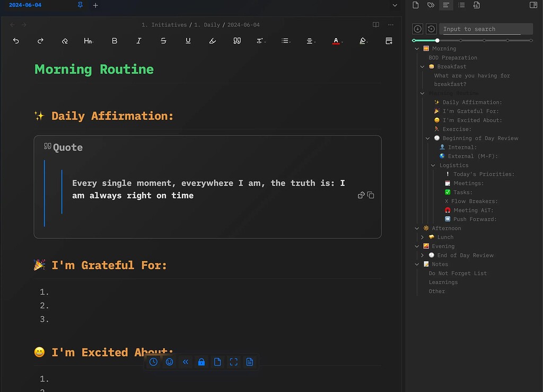
Task: Switch to the tags tab in sidebar
Action: tap(431, 5)
